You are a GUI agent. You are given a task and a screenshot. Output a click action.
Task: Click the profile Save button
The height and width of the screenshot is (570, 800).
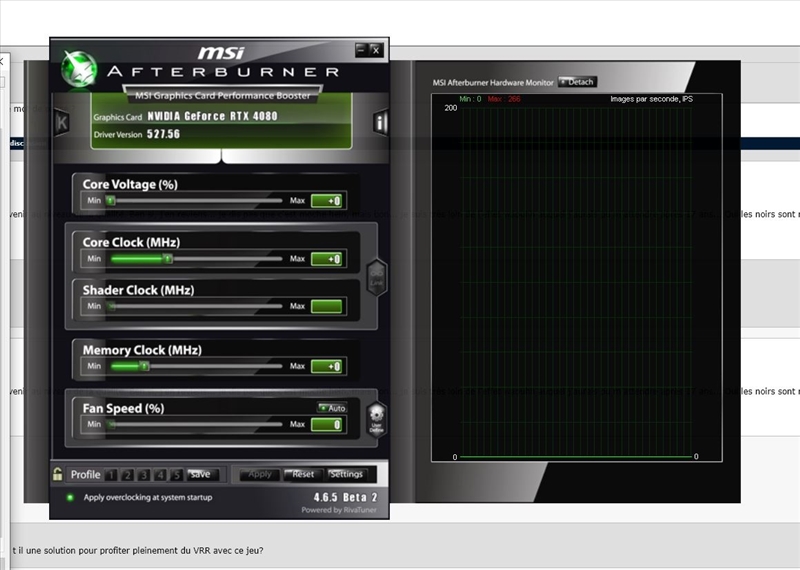[x=200, y=474]
